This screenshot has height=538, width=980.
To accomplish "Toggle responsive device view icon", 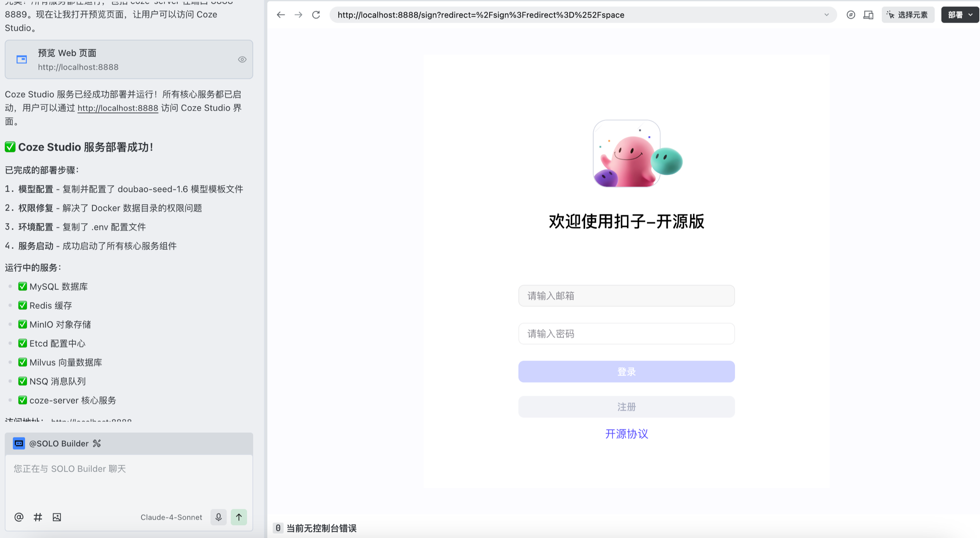I will [x=868, y=15].
